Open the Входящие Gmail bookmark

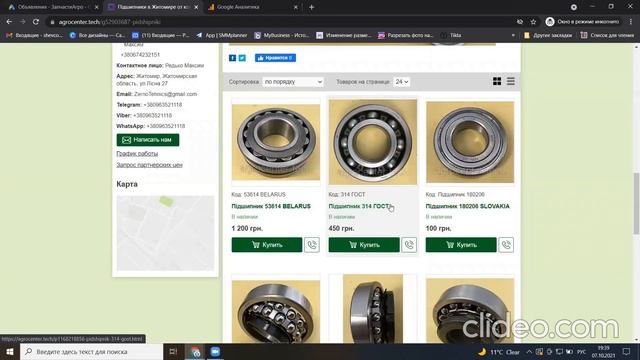click(34, 36)
